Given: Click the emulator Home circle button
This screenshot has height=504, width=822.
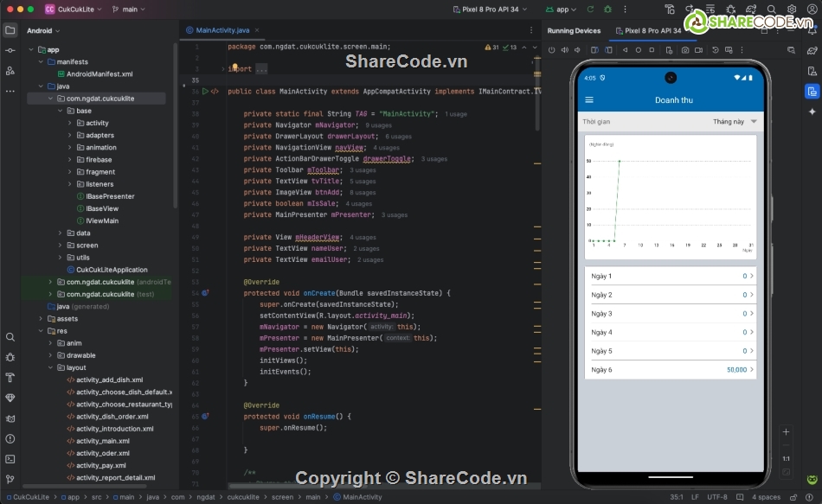Looking at the screenshot, I should coord(638,50).
